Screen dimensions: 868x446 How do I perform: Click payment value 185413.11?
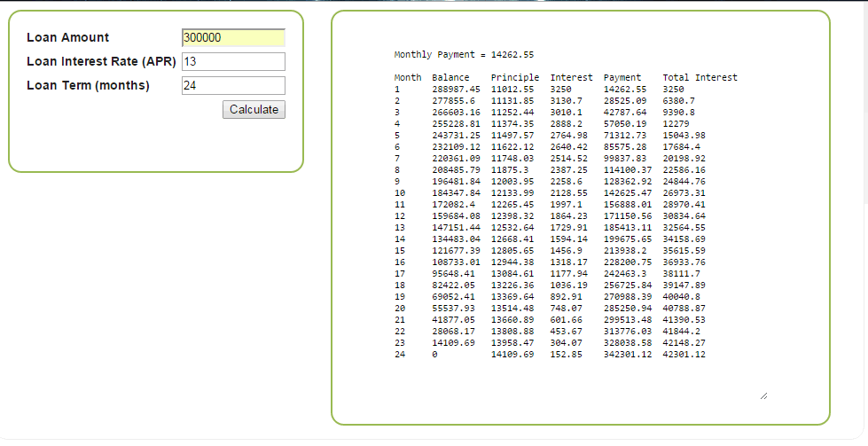coord(628,227)
